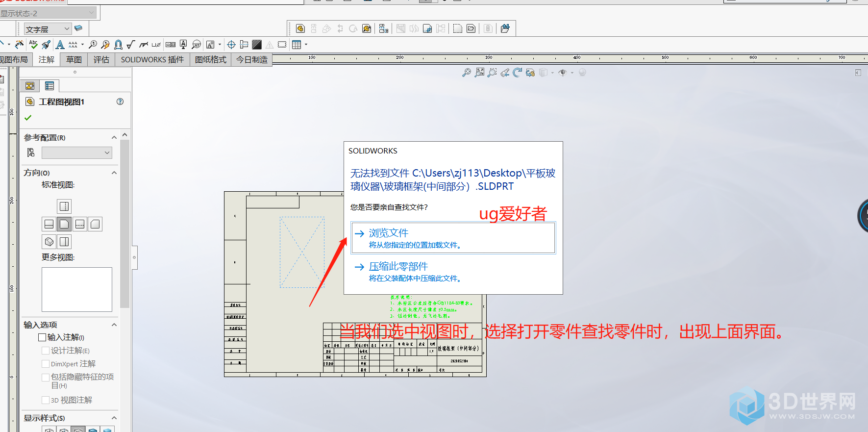Collapse the 输入选项 section
This screenshot has width=868, height=432.
[114, 325]
